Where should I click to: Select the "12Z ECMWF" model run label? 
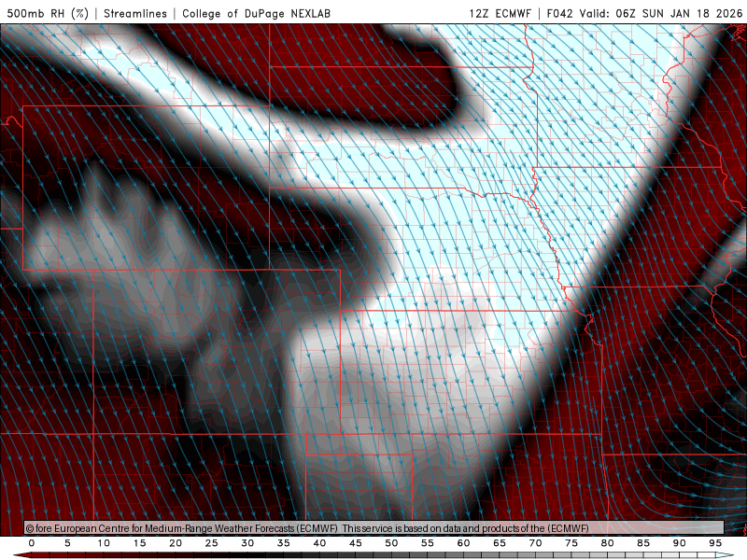[500, 13]
